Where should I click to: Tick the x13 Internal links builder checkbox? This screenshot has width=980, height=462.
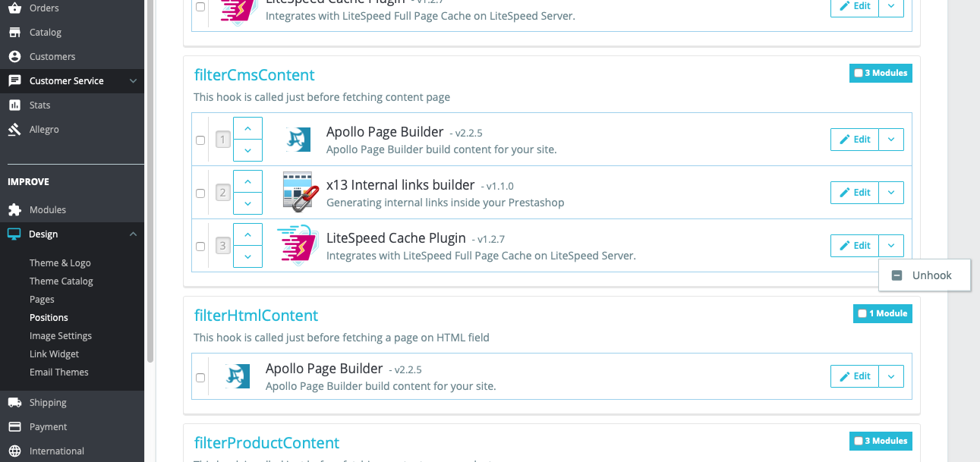point(200,193)
